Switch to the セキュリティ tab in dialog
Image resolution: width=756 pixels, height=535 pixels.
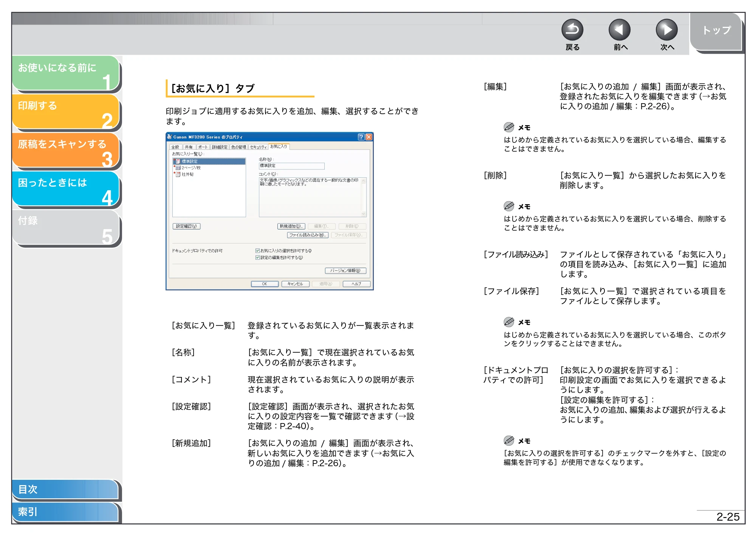[x=258, y=147]
